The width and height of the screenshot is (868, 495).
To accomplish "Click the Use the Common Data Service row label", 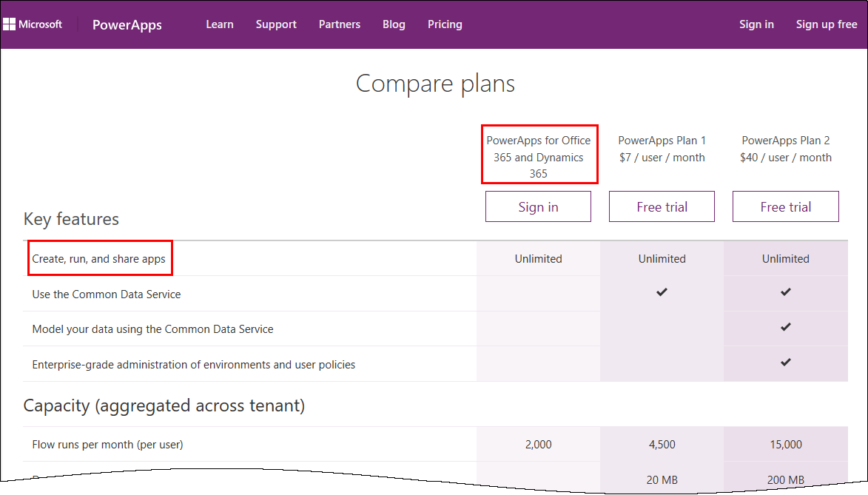I will tap(107, 294).
